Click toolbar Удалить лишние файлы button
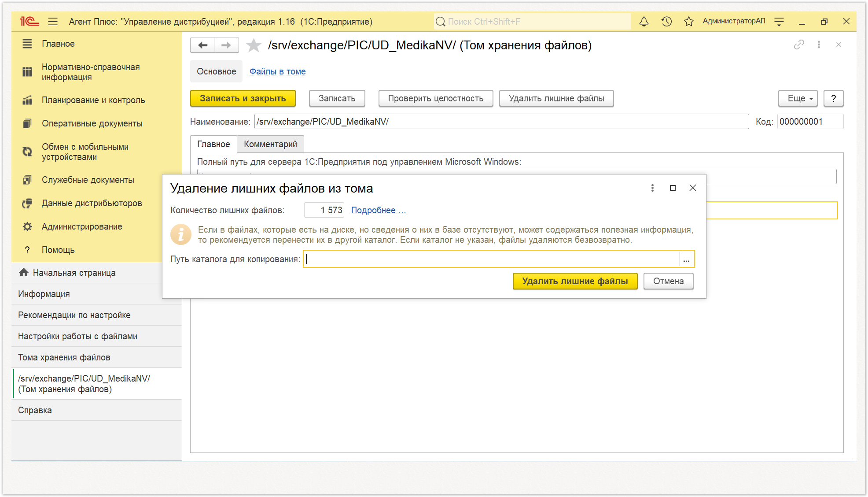Viewport: 868px width, 497px height. click(556, 98)
